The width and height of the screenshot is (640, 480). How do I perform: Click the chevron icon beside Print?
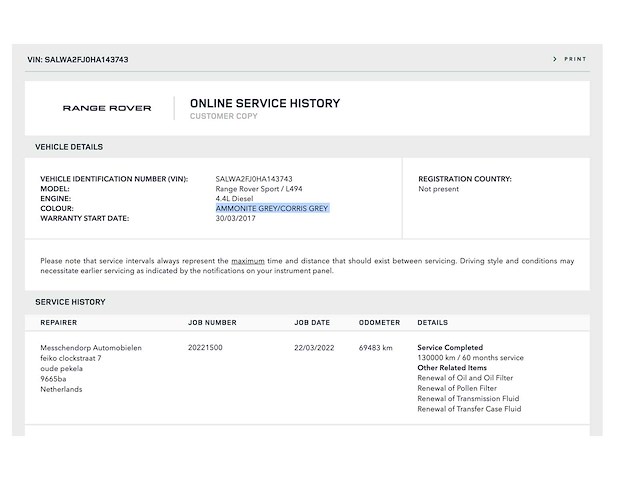[555, 59]
